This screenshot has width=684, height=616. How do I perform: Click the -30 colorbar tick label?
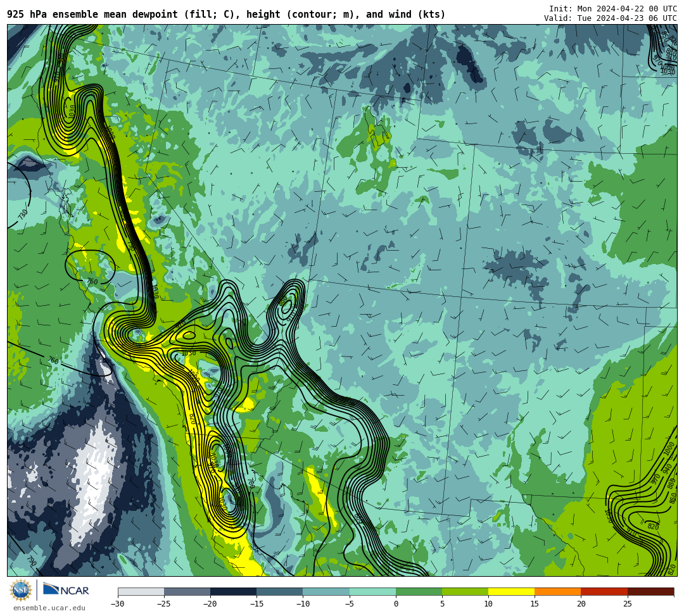(x=118, y=604)
